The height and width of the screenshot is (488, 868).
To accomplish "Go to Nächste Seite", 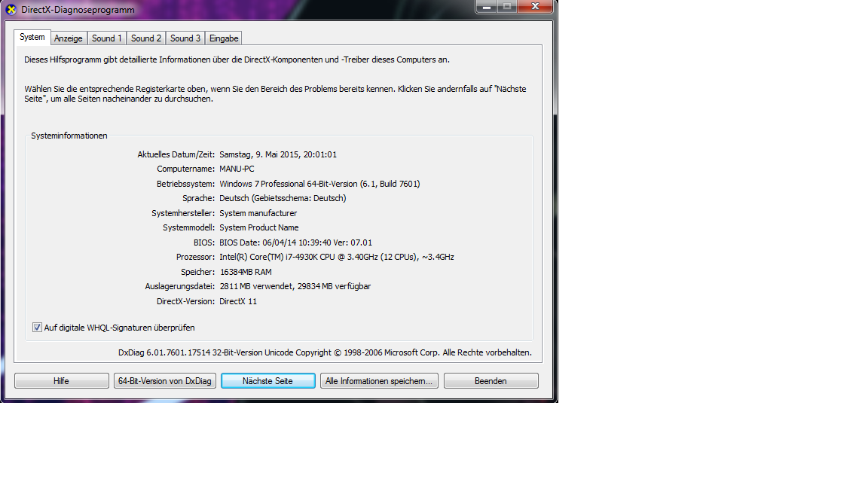I will point(268,380).
